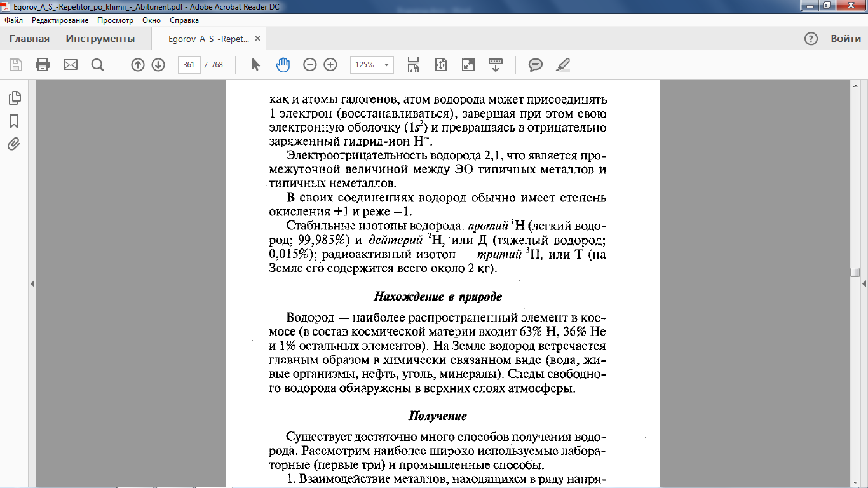Click the page number field 361

189,64
